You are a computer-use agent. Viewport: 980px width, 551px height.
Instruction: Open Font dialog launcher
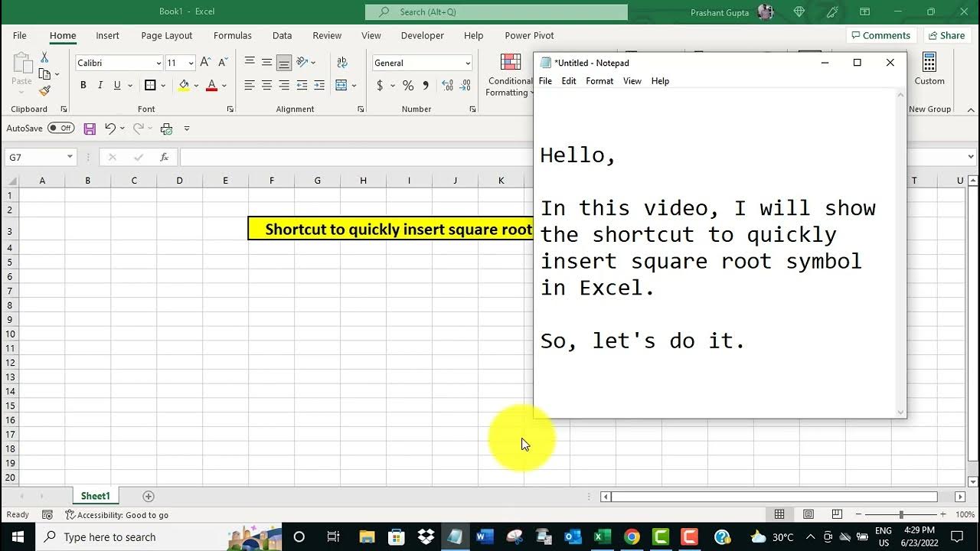point(230,109)
